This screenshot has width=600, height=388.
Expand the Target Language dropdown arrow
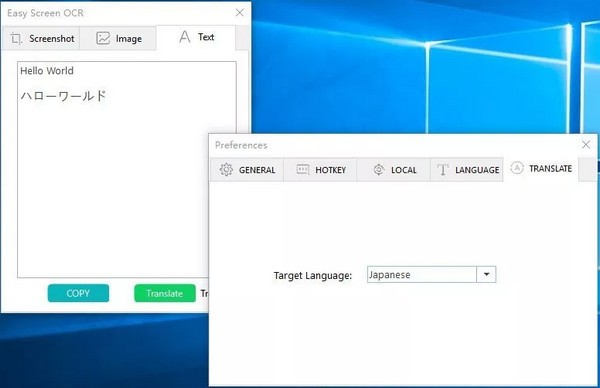point(486,274)
